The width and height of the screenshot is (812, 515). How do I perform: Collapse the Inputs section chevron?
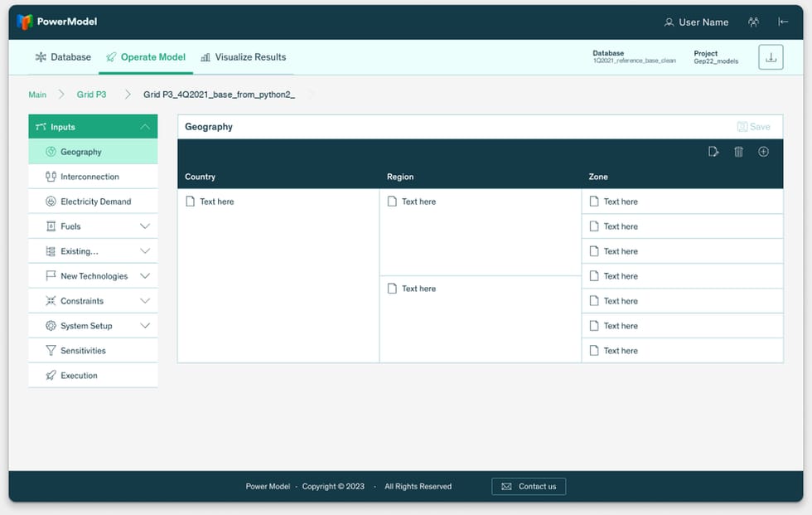click(x=145, y=127)
